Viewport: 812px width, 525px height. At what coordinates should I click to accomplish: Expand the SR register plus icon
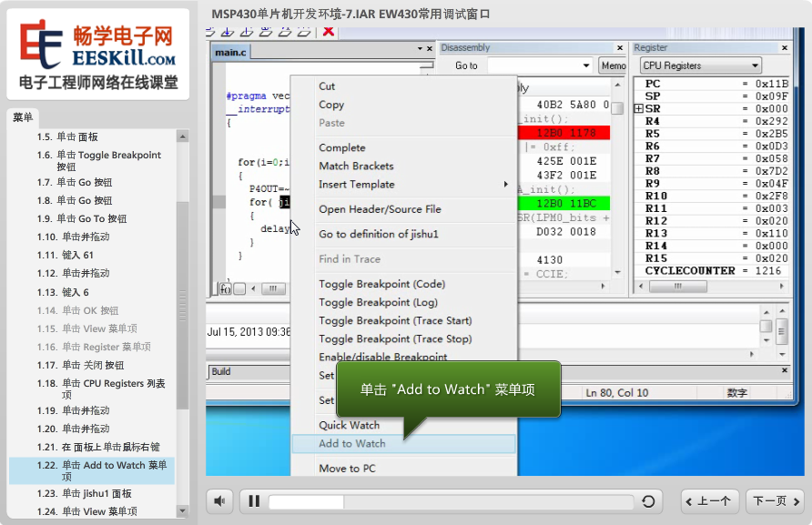[639, 108]
